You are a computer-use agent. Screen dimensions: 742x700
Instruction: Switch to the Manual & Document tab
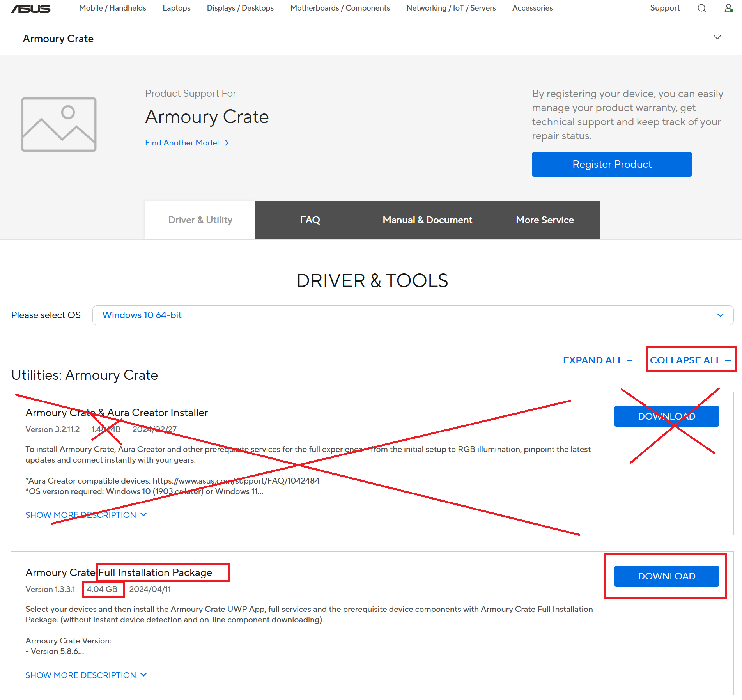pos(427,220)
